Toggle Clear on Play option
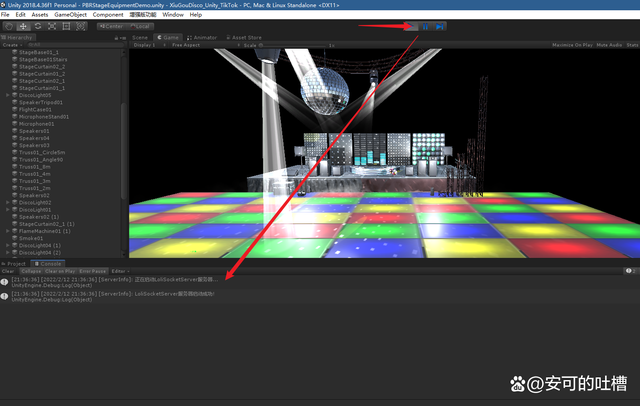The height and width of the screenshot is (406, 640). 60,271
